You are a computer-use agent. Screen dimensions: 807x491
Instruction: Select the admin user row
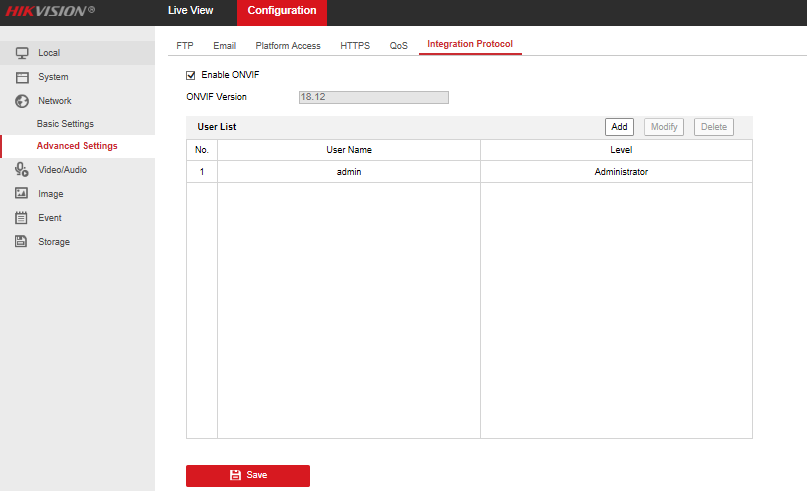pyautogui.click(x=349, y=172)
